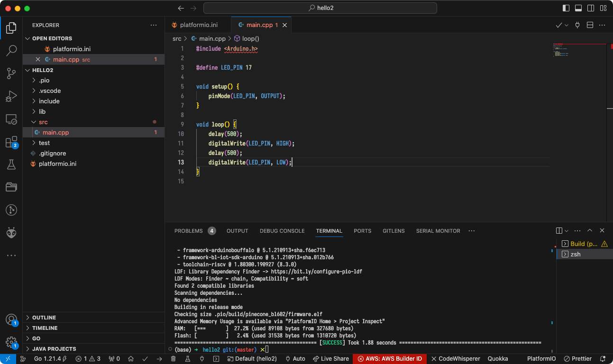Click AWS Builder ID status item
The height and width of the screenshot is (364, 613).
pos(390,359)
